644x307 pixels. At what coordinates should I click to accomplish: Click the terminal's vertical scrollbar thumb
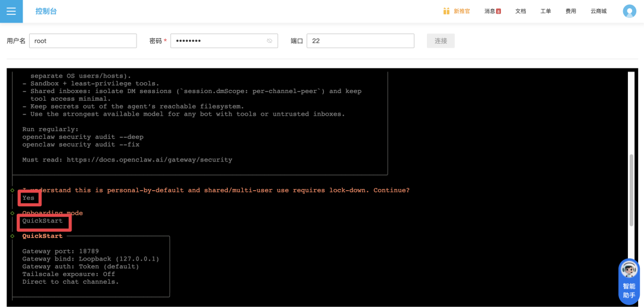click(x=632, y=190)
